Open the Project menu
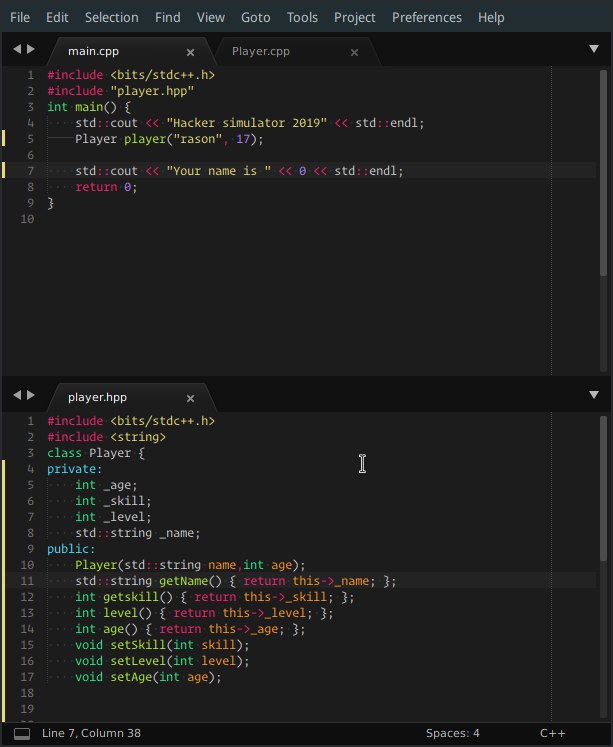The image size is (613, 747). click(x=354, y=18)
